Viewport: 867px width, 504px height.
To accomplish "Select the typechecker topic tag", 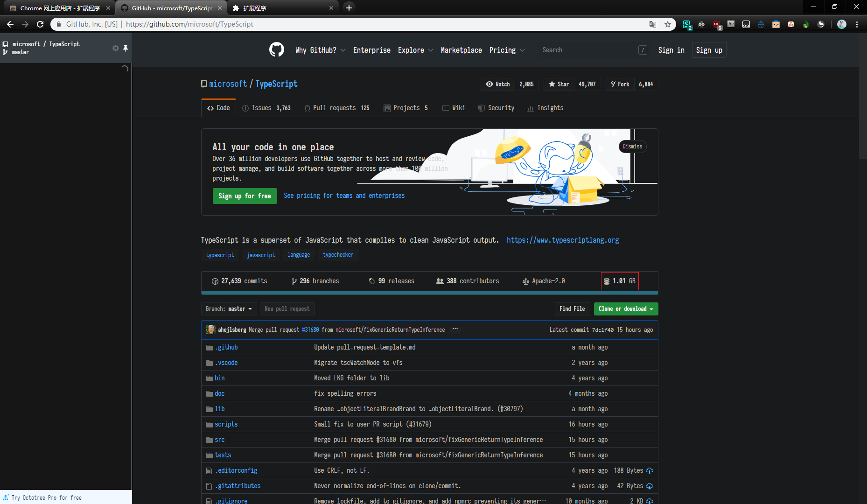I will (x=338, y=255).
